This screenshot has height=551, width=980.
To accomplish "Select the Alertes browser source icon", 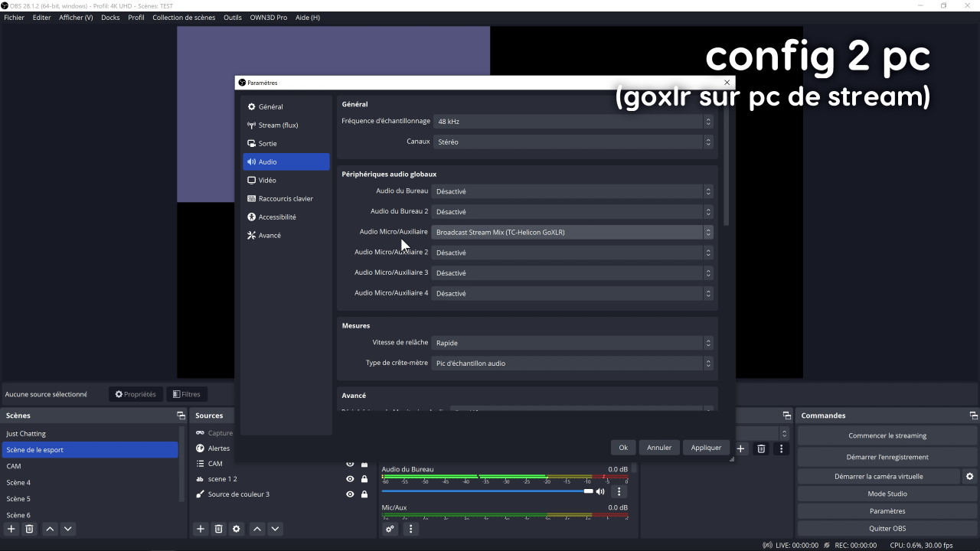I will tap(200, 448).
